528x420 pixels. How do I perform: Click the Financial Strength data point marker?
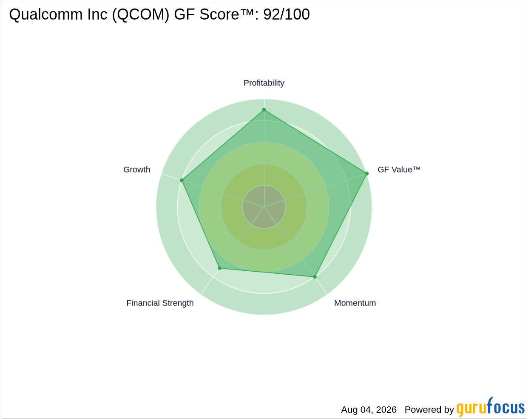click(x=219, y=268)
